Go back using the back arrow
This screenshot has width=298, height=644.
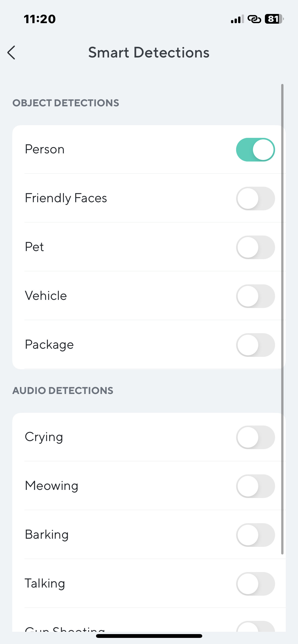[11, 53]
